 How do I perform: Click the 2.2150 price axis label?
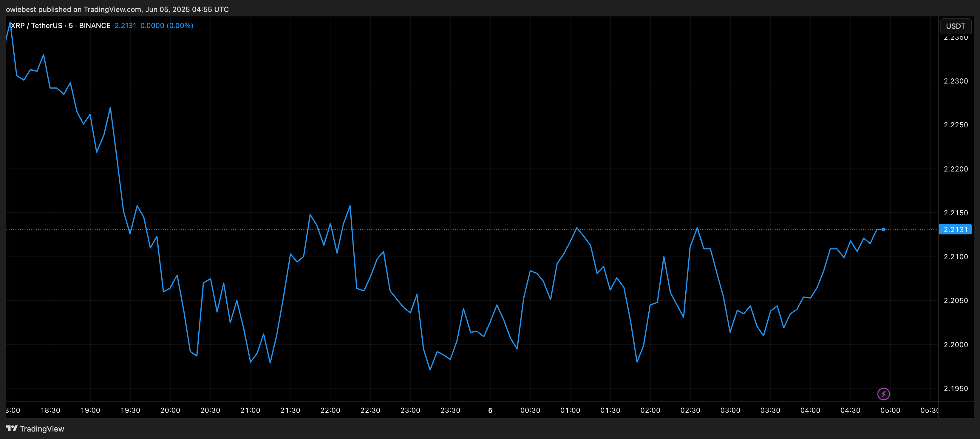956,213
